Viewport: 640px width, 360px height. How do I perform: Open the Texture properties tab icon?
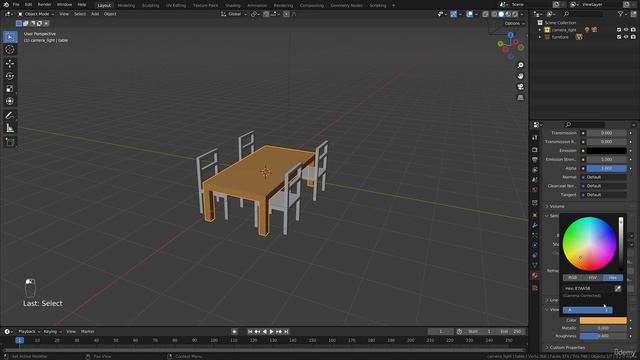point(535,288)
